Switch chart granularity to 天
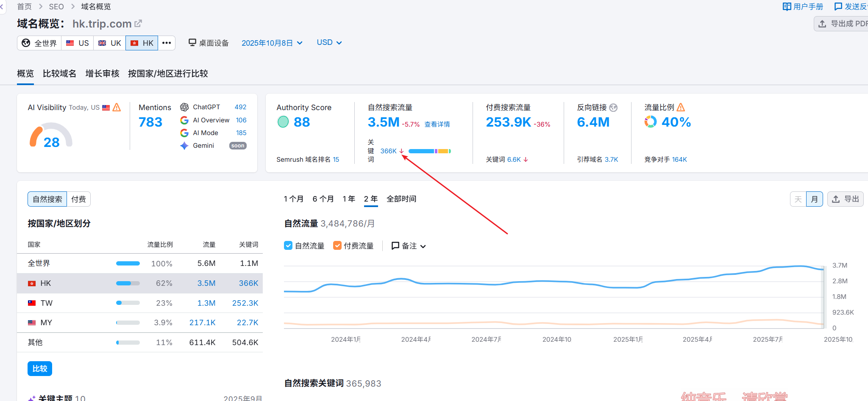Screen dimensions: 868x401 (x=798, y=199)
